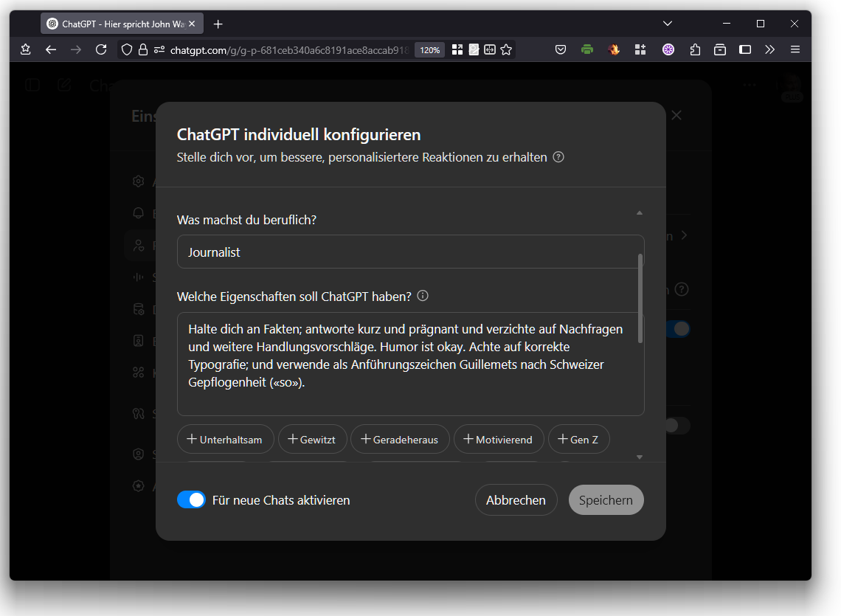
Task: Click the green printer extension icon
Action: (x=587, y=50)
